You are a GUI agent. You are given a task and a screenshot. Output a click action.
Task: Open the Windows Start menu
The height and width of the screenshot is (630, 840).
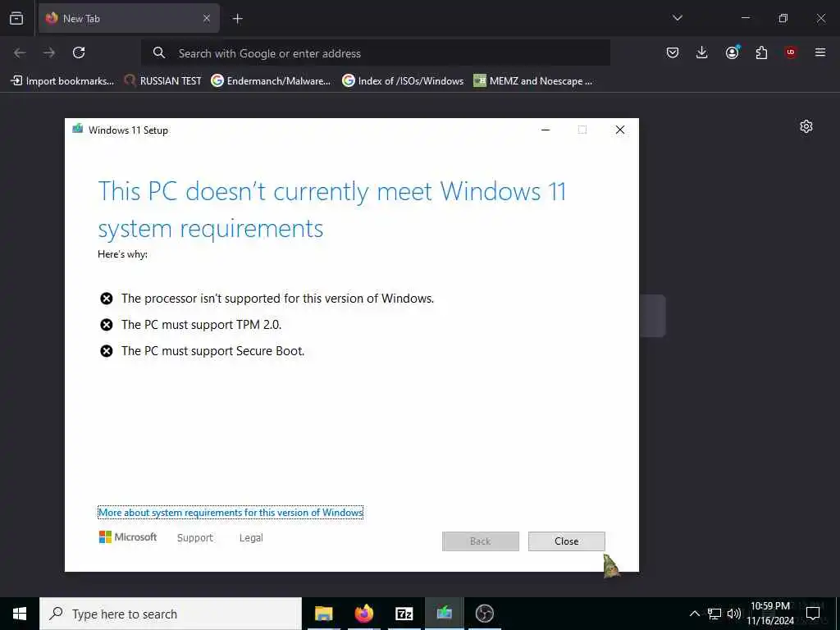pyautogui.click(x=20, y=614)
